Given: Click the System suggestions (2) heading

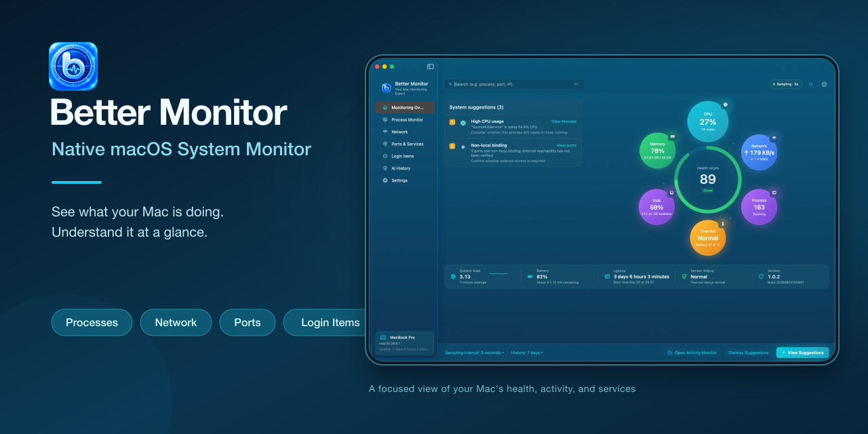Looking at the screenshot, I should tap(477, 107).
